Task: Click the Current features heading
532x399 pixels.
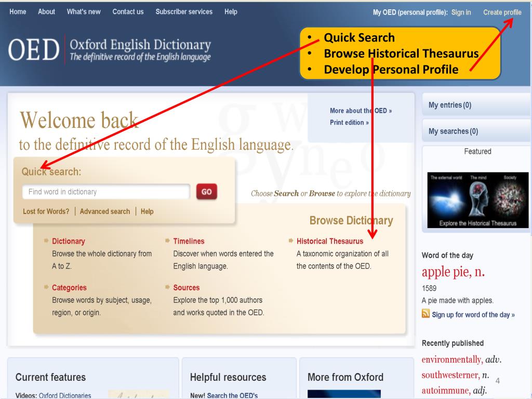Action: point(50,377)
